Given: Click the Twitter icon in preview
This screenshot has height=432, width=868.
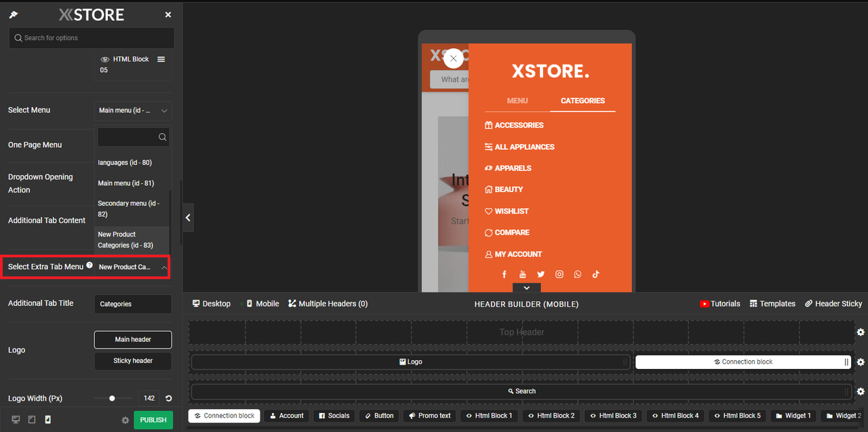Looking at the screenshot, I should point(540,275).
